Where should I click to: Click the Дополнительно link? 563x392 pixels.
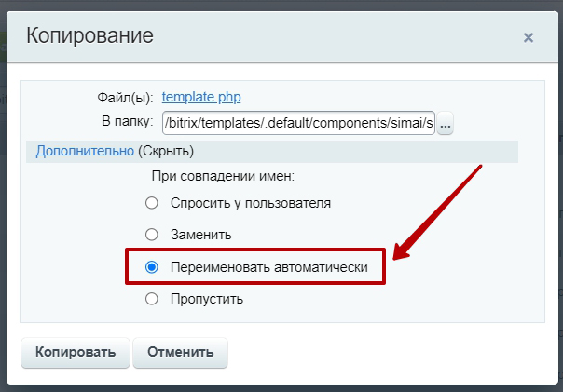(x=85, y=151)
